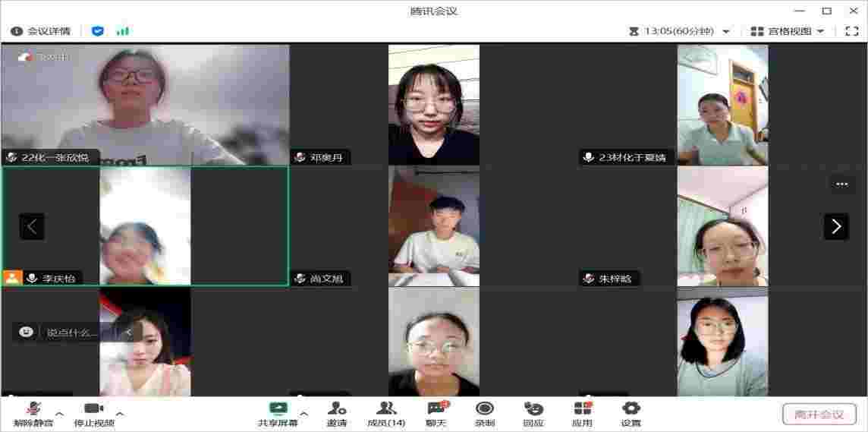Expand the 宫格视图 layout dropdown
The height and width of the screenshot is (432, 868).
(x=788, y=31)
